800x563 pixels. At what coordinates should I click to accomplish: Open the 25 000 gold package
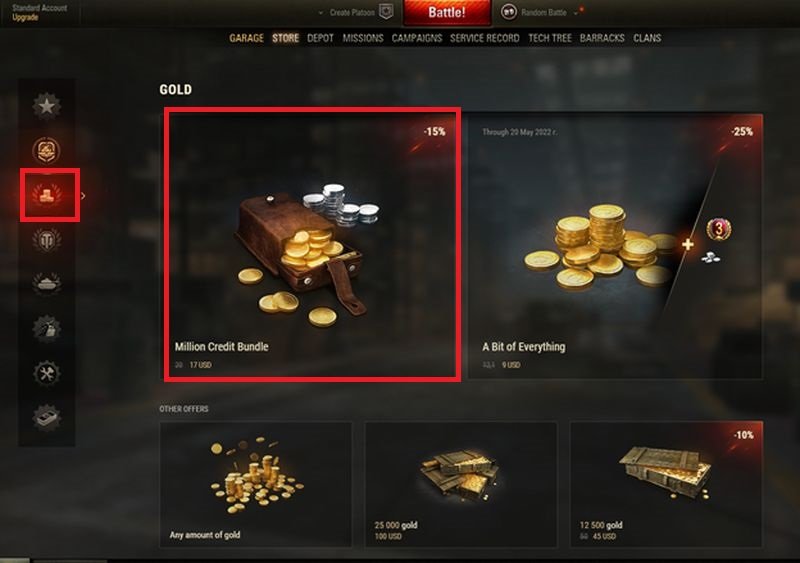click(461, 484)
